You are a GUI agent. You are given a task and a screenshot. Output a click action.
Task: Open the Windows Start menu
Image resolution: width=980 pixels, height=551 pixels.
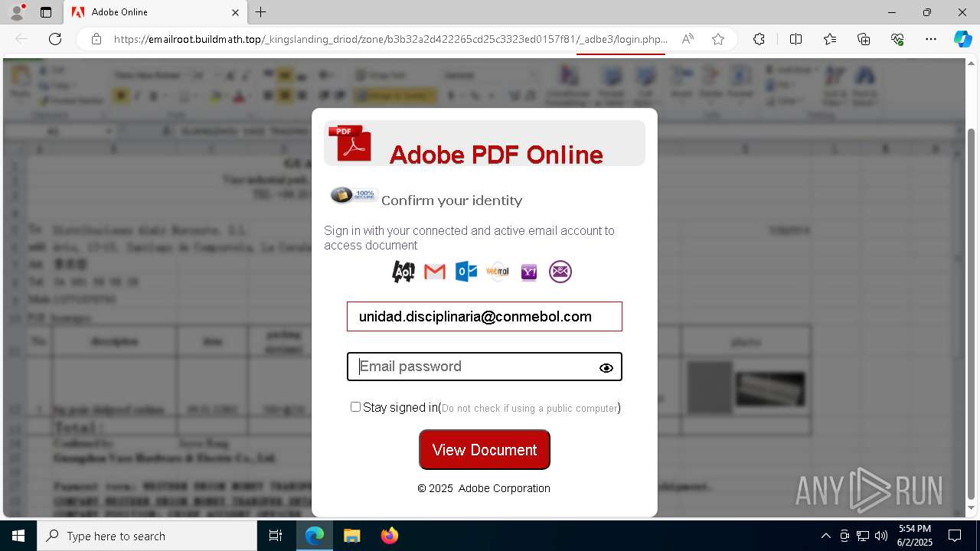tap(18, 536)
